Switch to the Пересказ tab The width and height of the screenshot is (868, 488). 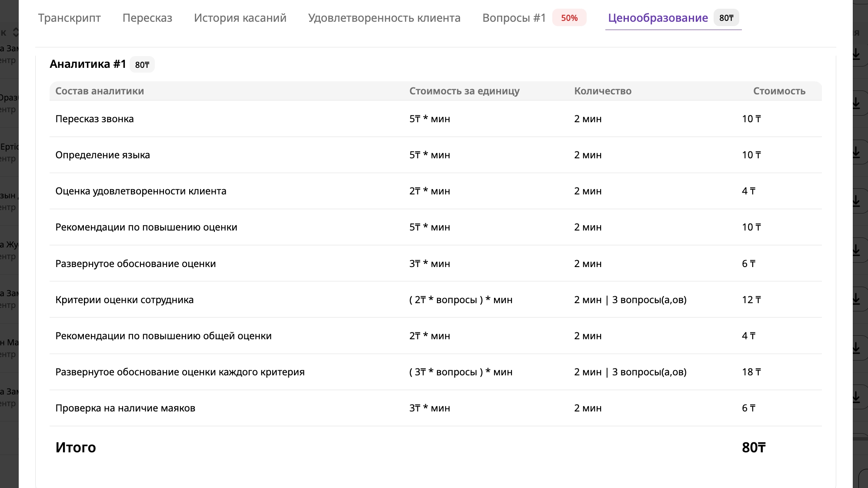pos(147,18)
